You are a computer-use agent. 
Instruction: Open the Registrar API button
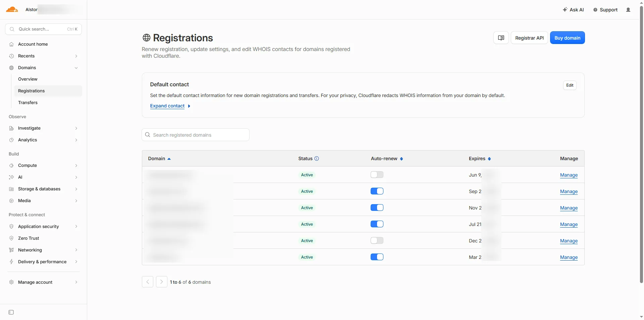coord(529,38)
